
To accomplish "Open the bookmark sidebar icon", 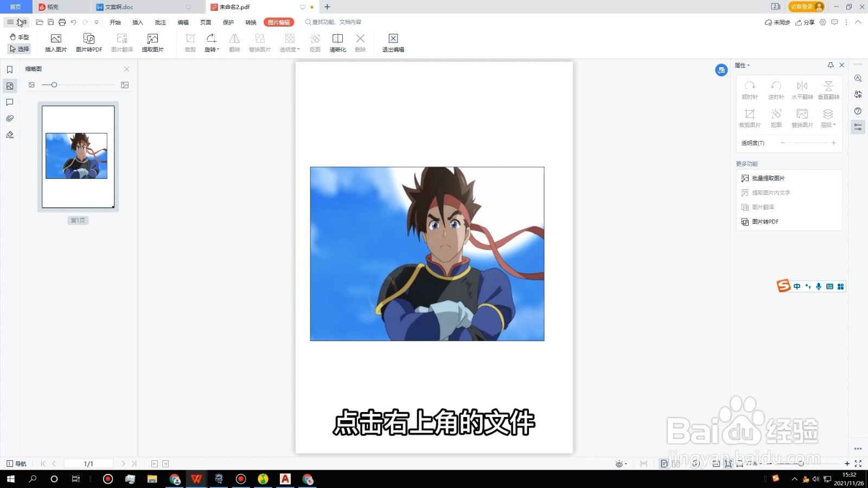I will click(x=10, y=69).
